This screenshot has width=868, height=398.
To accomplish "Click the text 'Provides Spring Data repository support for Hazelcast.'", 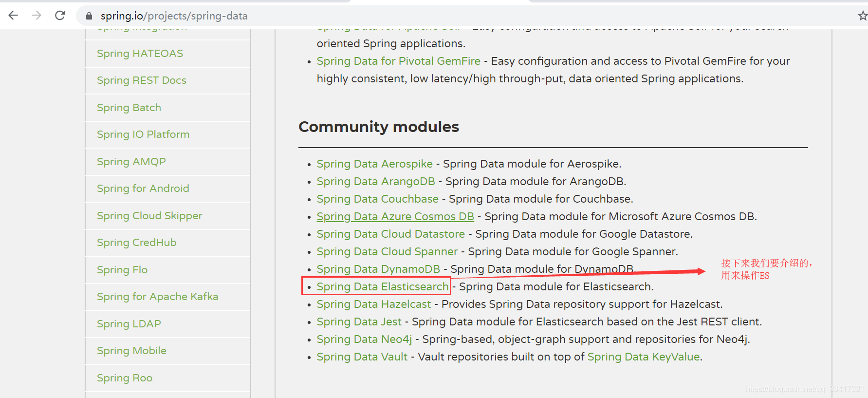I will tap(582, 304).
